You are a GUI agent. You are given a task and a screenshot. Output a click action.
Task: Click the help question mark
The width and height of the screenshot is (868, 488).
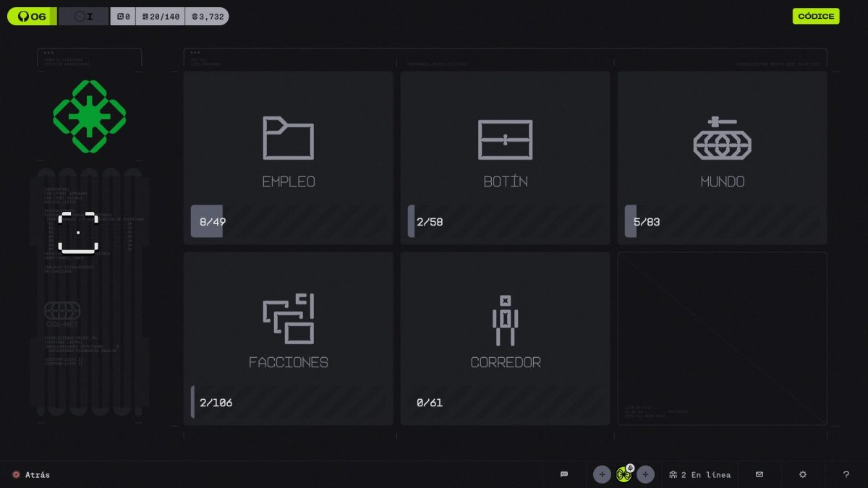846,474
